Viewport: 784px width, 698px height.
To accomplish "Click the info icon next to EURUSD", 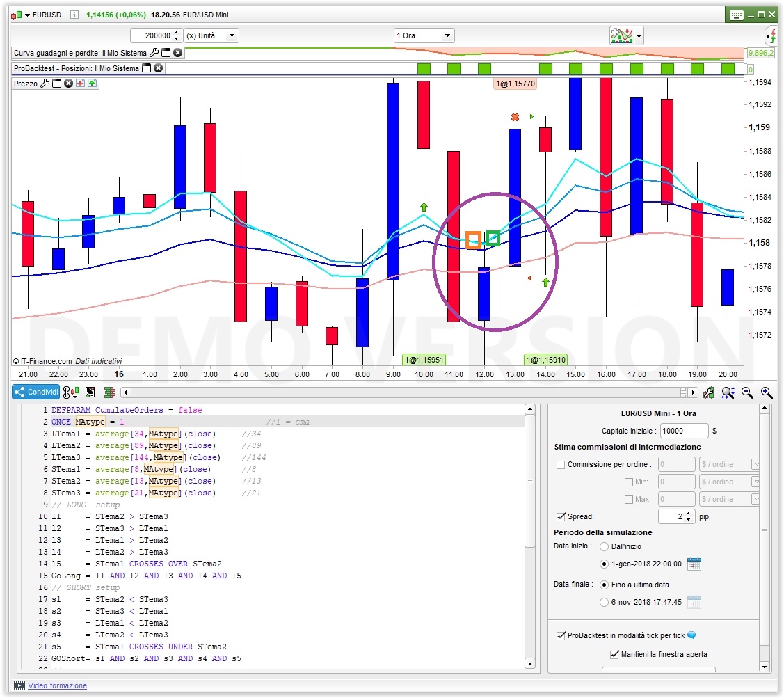I will click(x=74, y=15).
